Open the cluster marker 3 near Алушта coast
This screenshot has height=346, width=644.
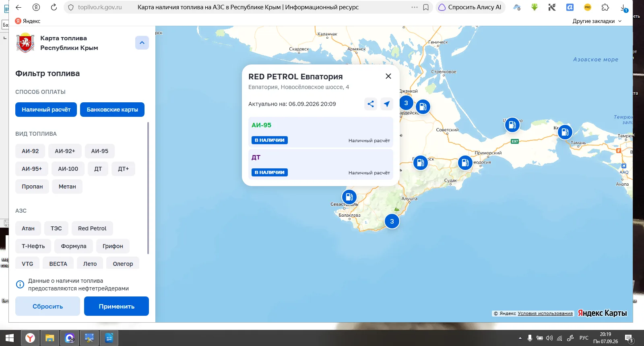[392, 221]
